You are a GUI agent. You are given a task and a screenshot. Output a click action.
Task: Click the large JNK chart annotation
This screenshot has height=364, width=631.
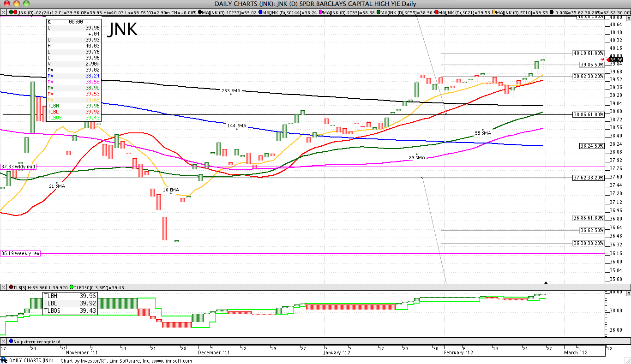click(122, 30)
